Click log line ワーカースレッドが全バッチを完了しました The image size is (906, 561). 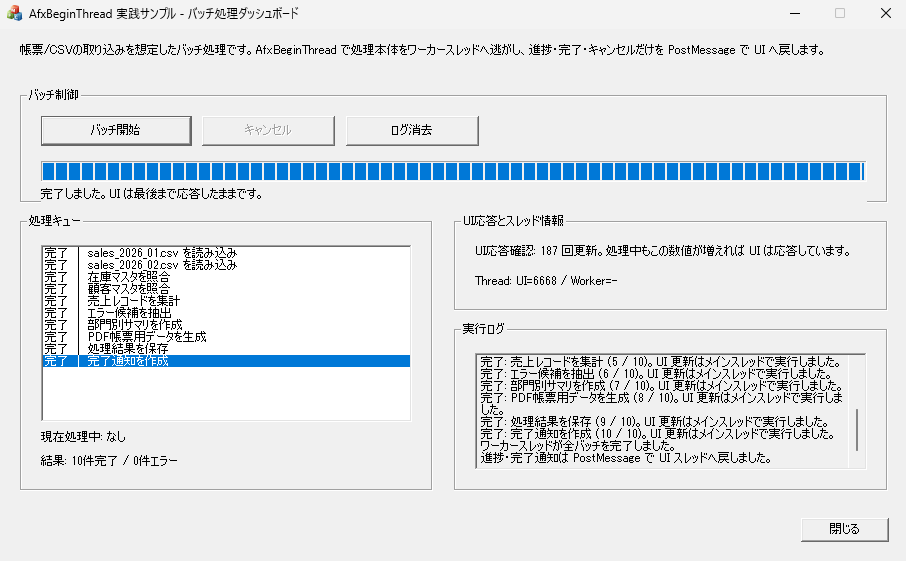tap(578, 446)
